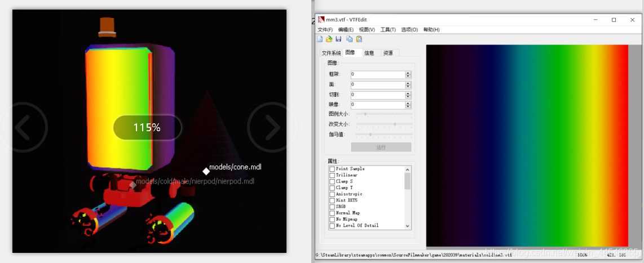Screen dimensions: 644x263
Task: Click the 映像 spinner arrows
Action: pyautogui.click(x=408, y=105)
